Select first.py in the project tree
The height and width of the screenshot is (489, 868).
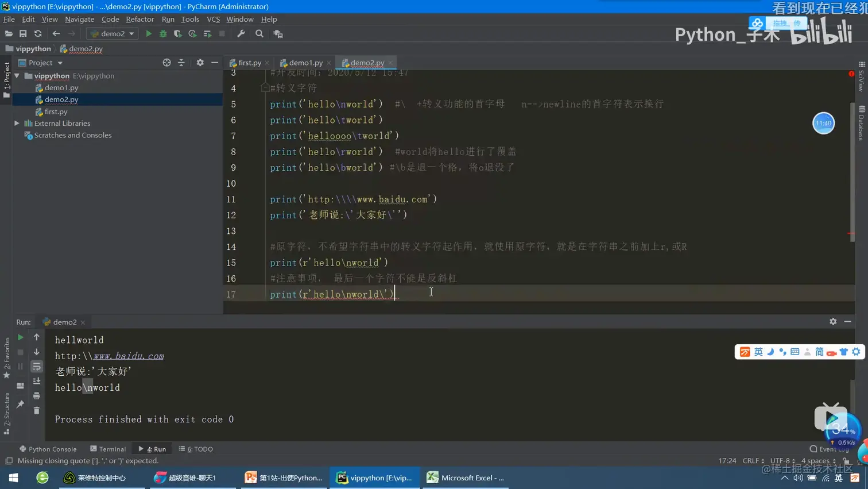56,112
